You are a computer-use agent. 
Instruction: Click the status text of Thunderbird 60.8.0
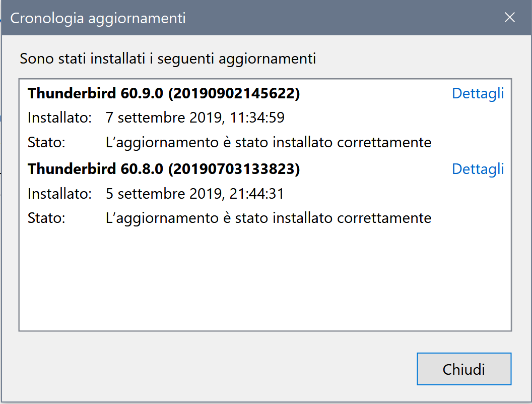coord(269,218)
